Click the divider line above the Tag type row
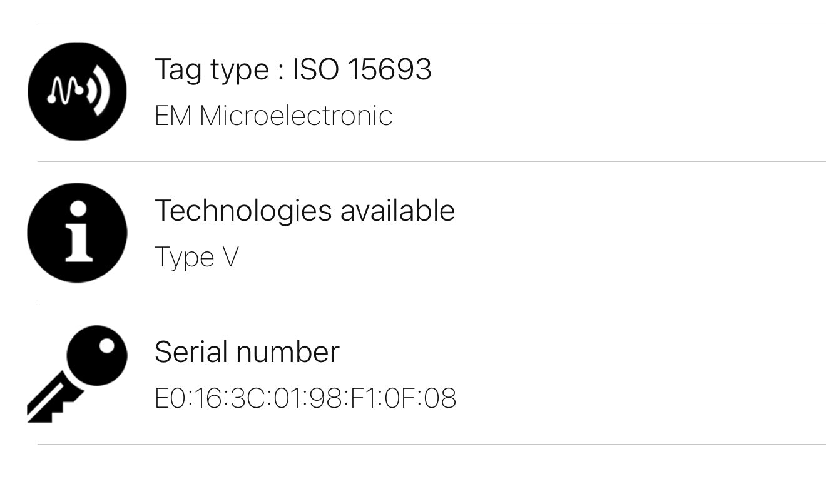The width and height of the screenshot is (826, 504). point(432,21)
